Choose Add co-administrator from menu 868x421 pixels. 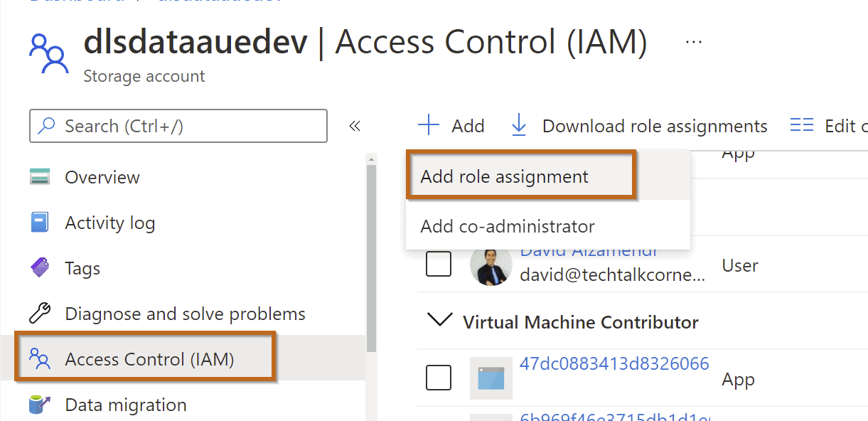[508, 226]
